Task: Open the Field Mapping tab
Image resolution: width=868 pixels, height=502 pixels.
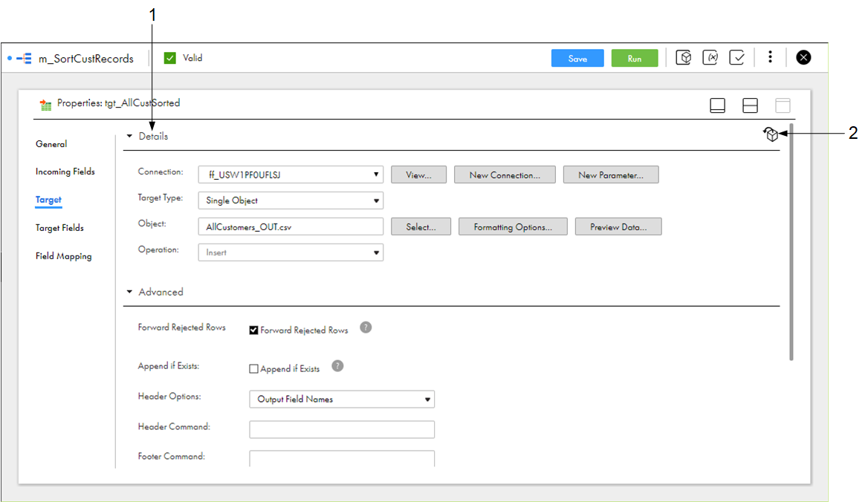Action: pyautogui.click(x=64, y=256)
